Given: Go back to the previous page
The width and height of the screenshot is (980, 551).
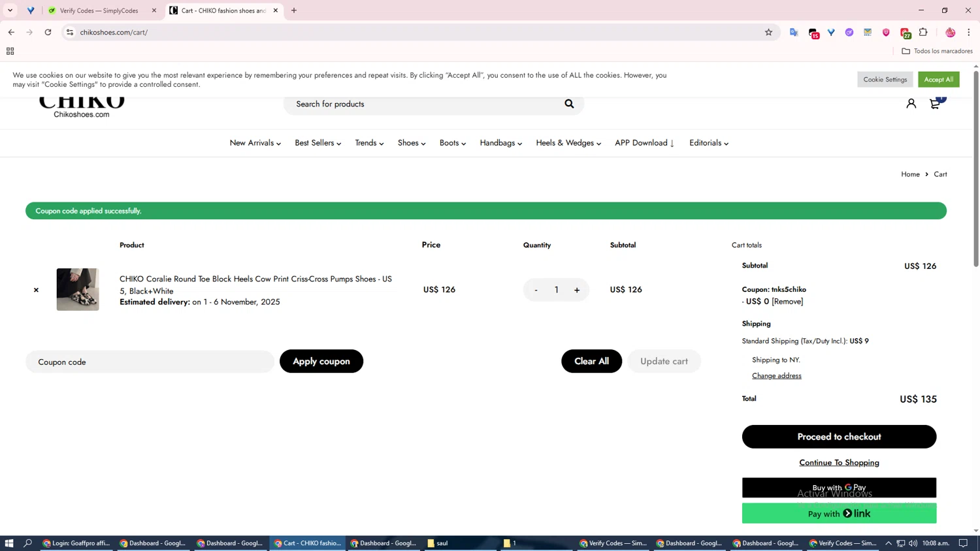Looking at the screenshot, I should (x=11, y=32).
